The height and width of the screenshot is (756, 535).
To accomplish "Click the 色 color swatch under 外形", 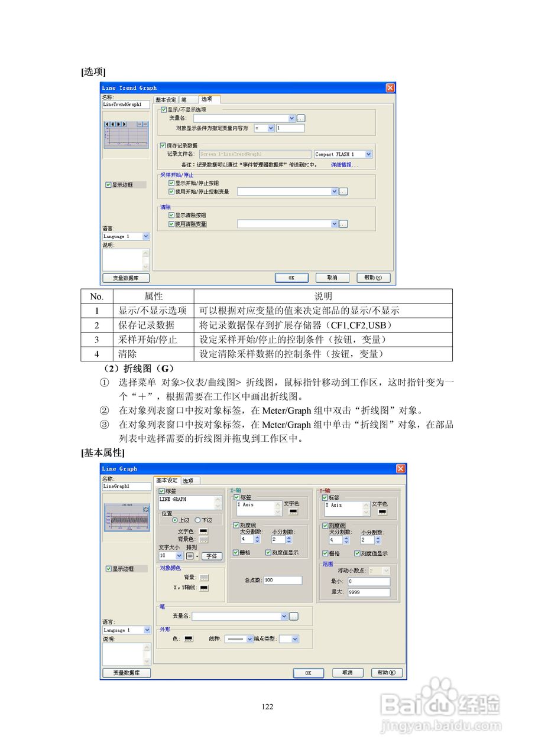I will point(188,638).
